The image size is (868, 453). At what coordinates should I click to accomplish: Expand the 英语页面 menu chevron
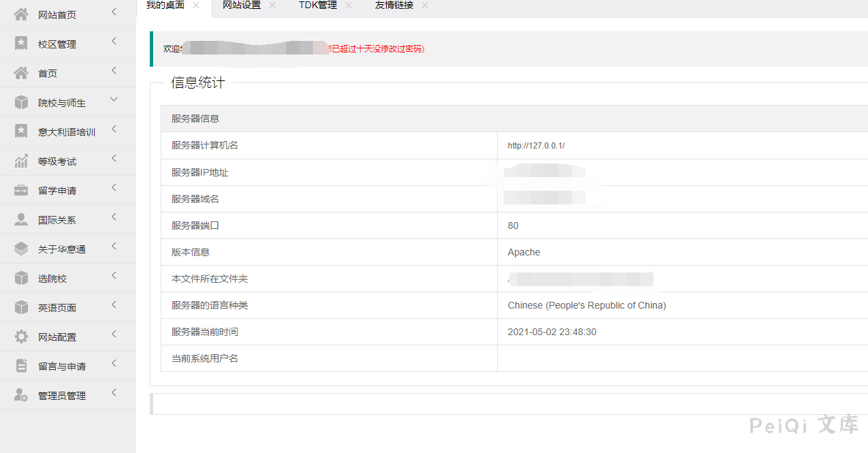pos(114,304)
